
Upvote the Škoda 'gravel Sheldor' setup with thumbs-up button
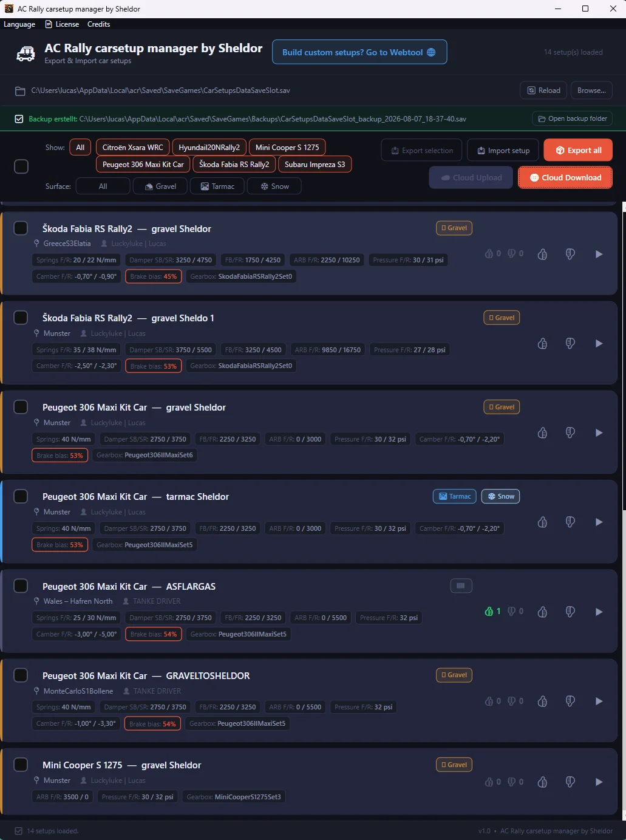[542, 254]
